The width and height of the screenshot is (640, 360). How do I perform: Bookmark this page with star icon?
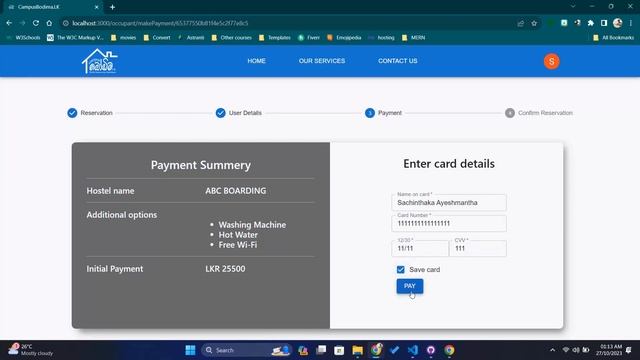point(534,23)
